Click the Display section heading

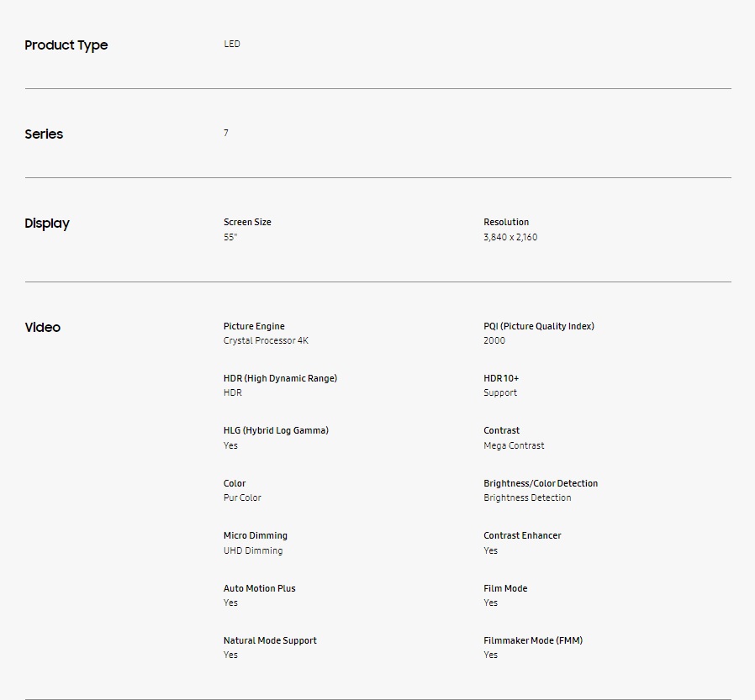(x=47, y=224)
